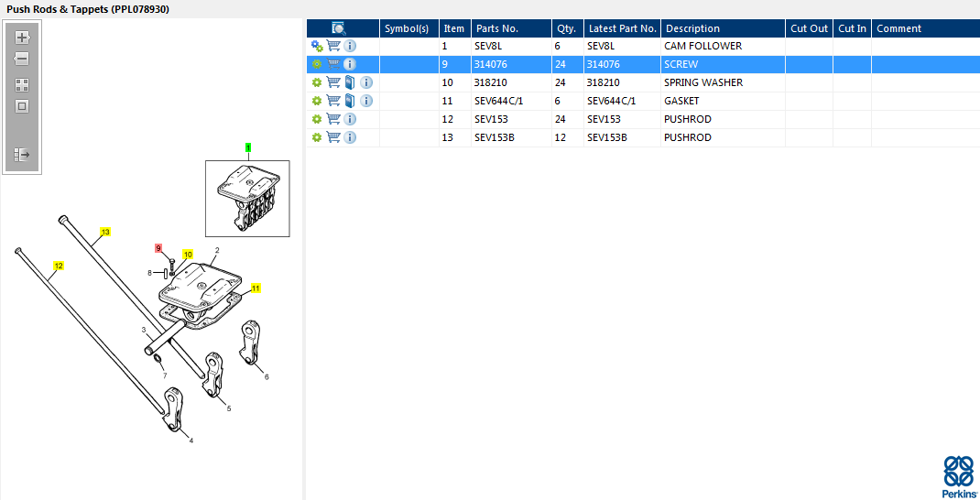Select callout 10 on the diagram
The width and height of the screenshot is (980, 500).
[188, 255]
